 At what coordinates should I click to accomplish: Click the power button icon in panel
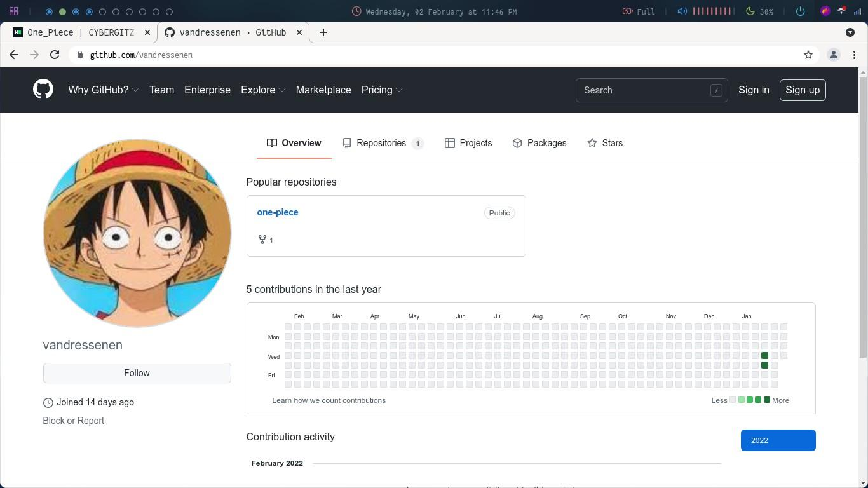[x=800, y=11]
